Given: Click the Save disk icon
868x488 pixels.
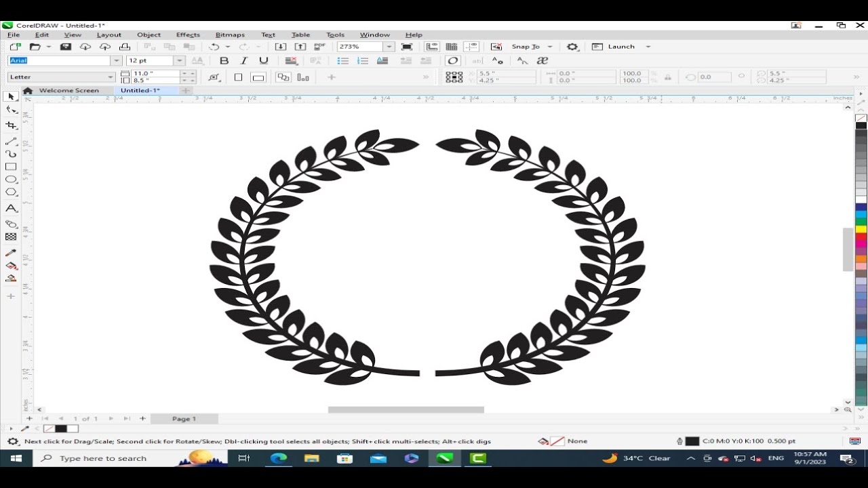Looking at the screenshot, I should [66, 47].
